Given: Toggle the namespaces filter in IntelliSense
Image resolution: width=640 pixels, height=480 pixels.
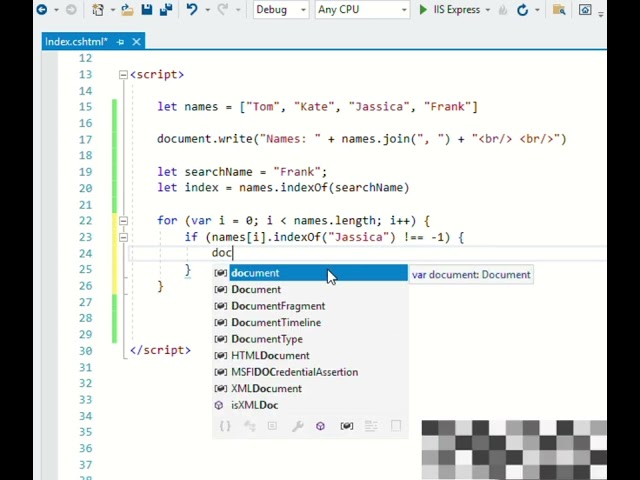Looking at the screenshot, I should [225, 426].
